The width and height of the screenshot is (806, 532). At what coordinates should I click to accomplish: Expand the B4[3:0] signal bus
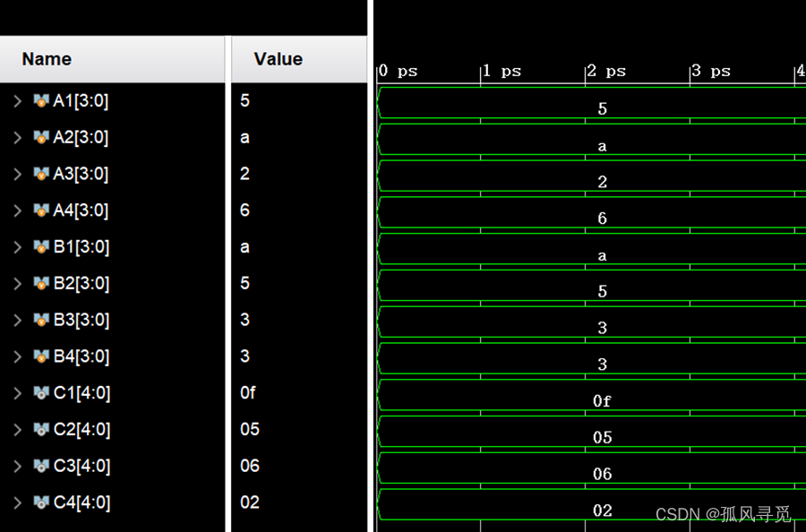(18, 356)
